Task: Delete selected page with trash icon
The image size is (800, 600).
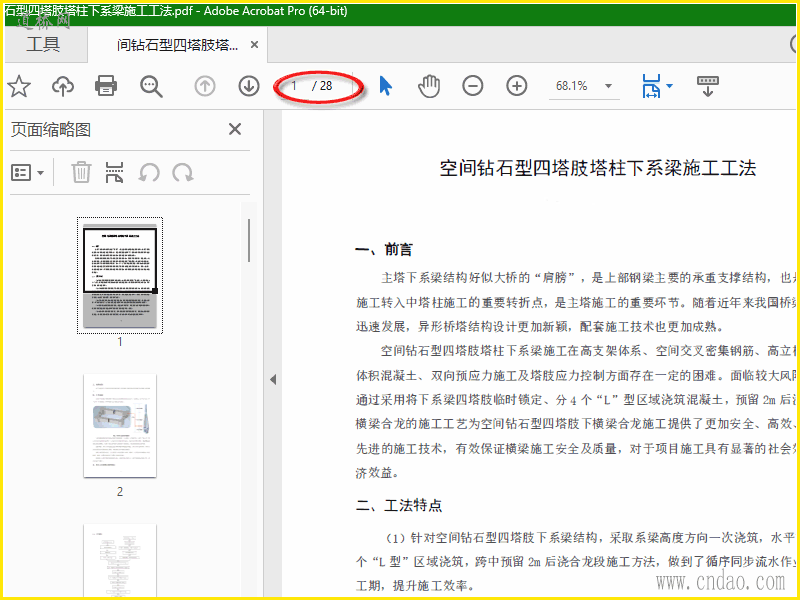Action: pyautogui.click(x=81, y=172)
